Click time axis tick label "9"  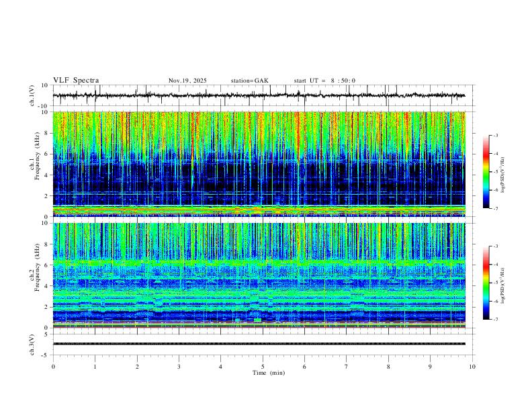point(430,367)
